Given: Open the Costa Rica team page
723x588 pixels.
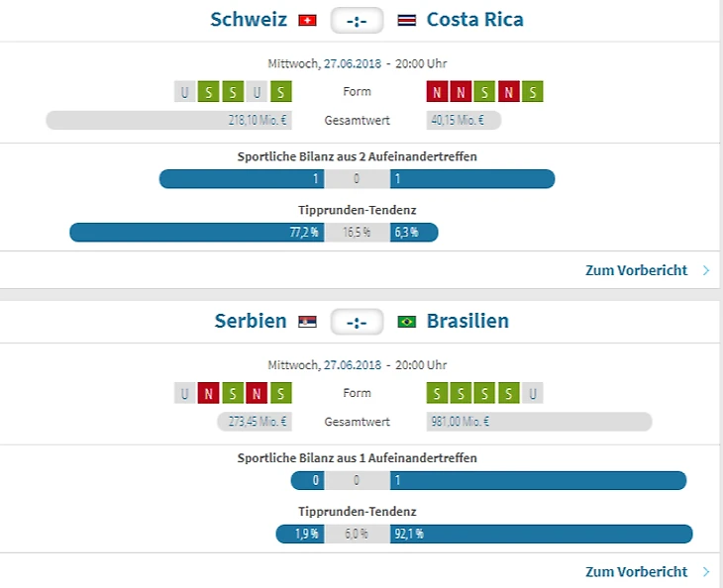Looking at the screenshot, I should [474, 20].
